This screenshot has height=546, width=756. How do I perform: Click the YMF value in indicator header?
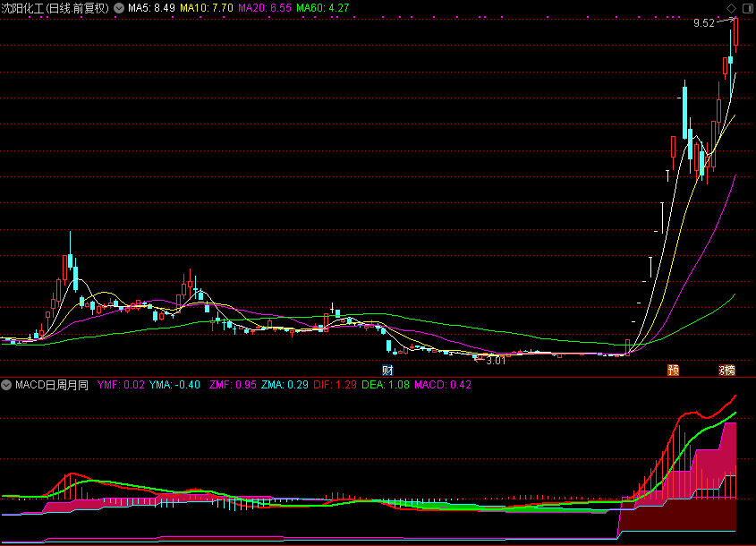[121, 385]
